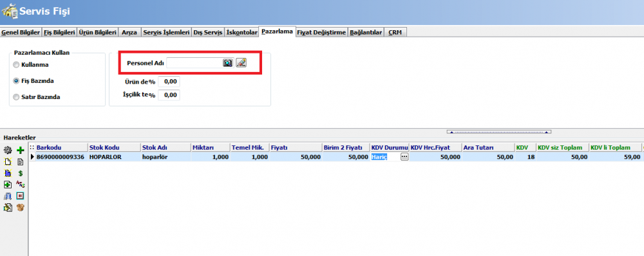This screenshot has height=256, width=644.
Task: Select the hoparlör stock name cell
Action: click(166, 157)
